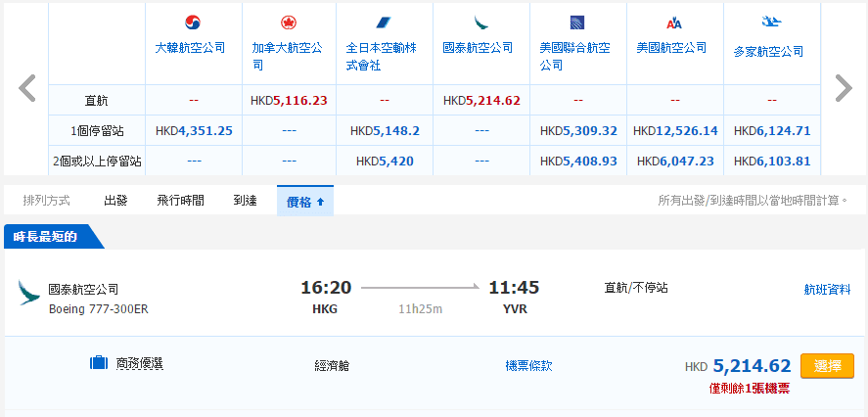Click the Korean Air logo icon
This screenshot has height=417, width=868.
(x=192, y=23)
